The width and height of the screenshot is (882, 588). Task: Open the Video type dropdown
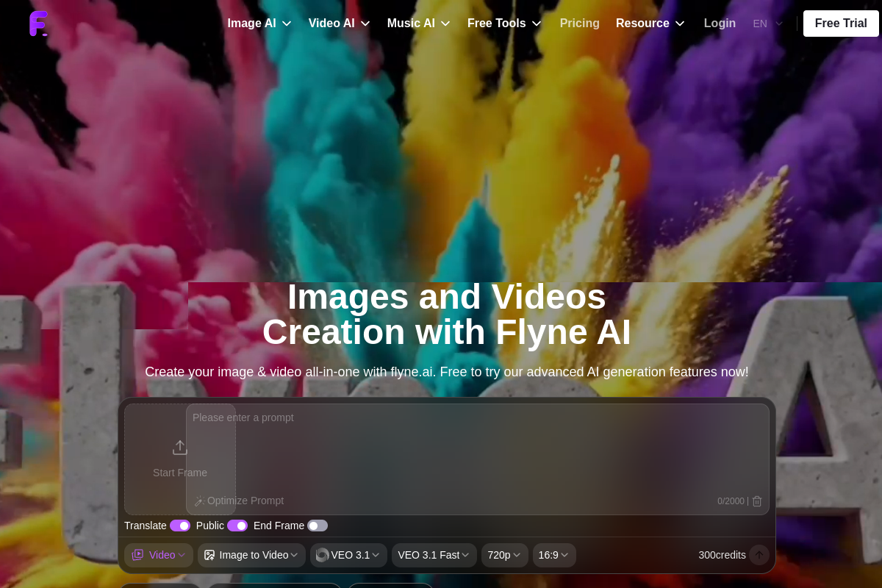159,555
